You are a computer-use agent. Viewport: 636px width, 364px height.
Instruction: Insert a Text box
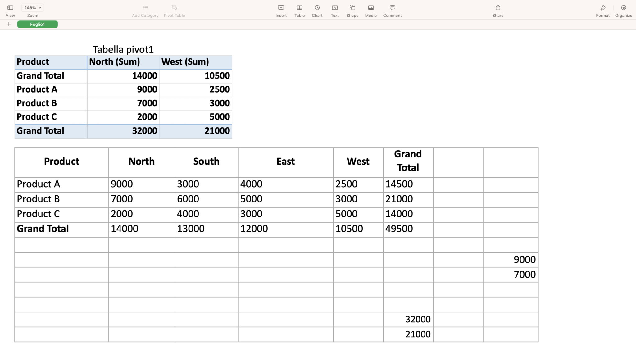334,9
